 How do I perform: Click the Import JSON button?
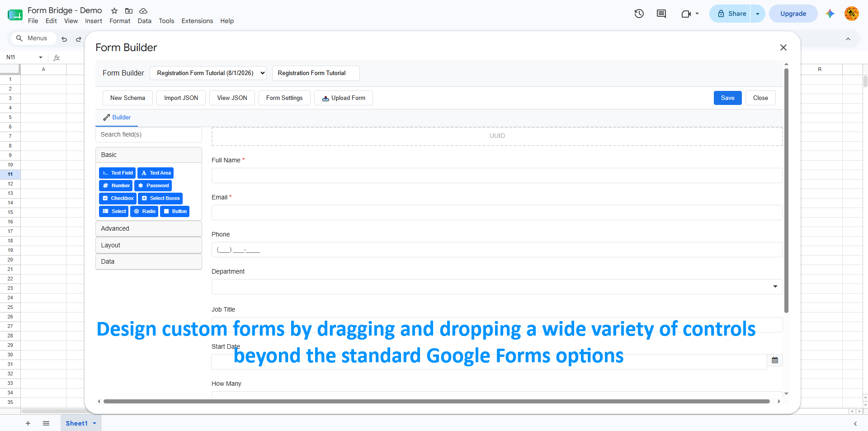181,98
